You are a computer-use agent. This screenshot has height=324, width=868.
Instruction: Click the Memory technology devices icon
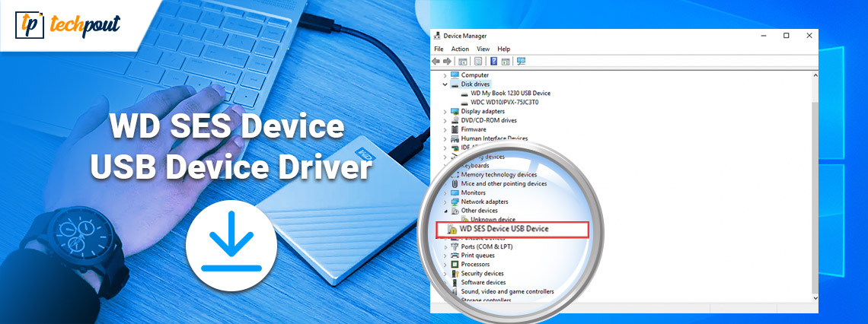pyautogui.click(x=455, y=175)
